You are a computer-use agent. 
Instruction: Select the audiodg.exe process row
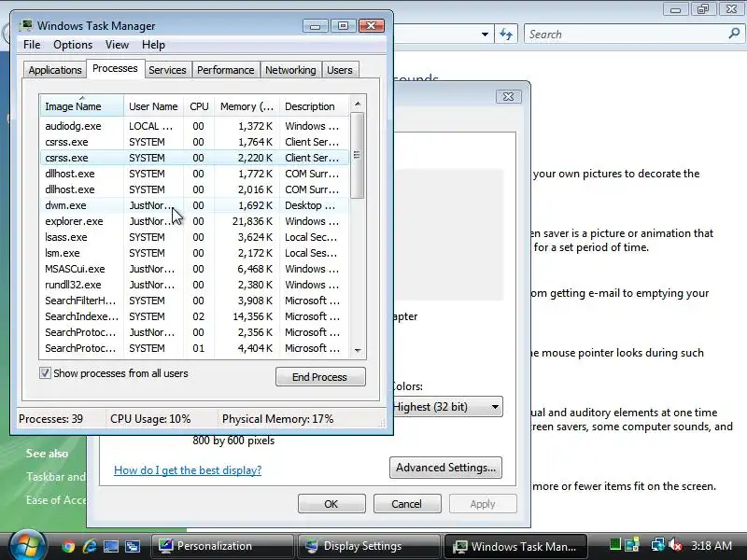(194, 126)
